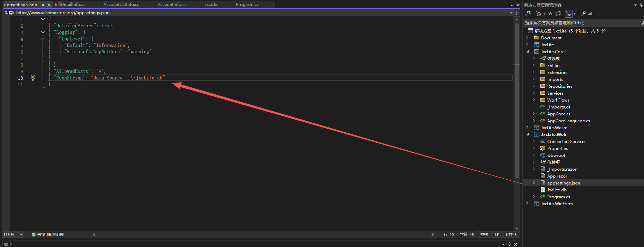Select the Imports folder
644x247 pixels.
tap(555, 79)
